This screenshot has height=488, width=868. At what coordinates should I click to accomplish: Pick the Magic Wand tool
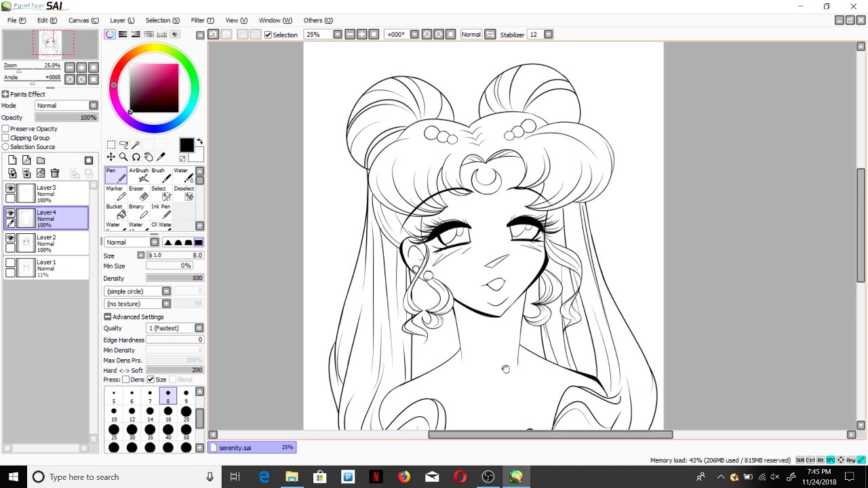pos(136,144)
